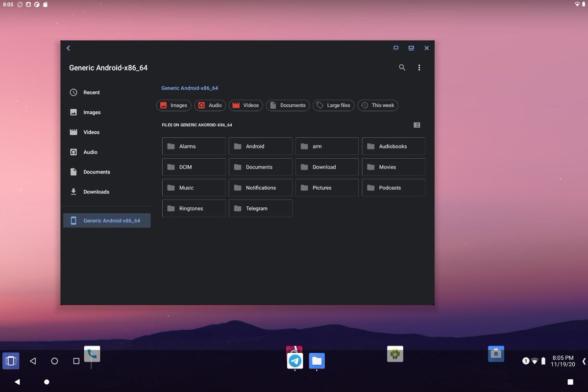The image size is (588, 392).
Task: Open the Notifications folder
Action: [261, 188]
